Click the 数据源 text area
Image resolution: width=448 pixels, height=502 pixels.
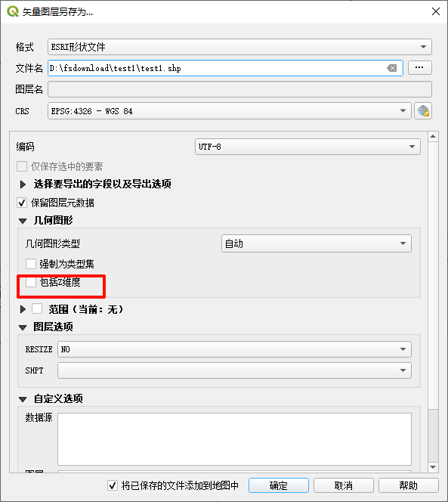(x=234, y=439)
